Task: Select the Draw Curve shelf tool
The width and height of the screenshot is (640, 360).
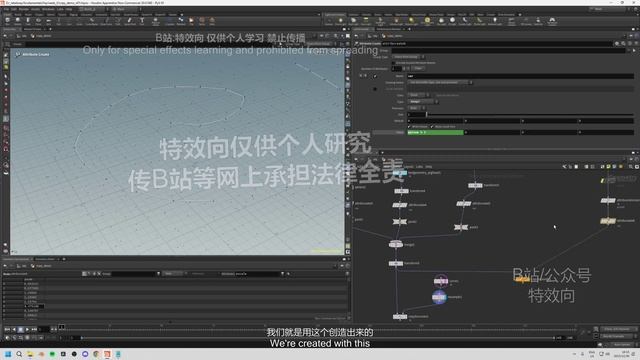Action: pyautogui.click(x=106, y=21)
